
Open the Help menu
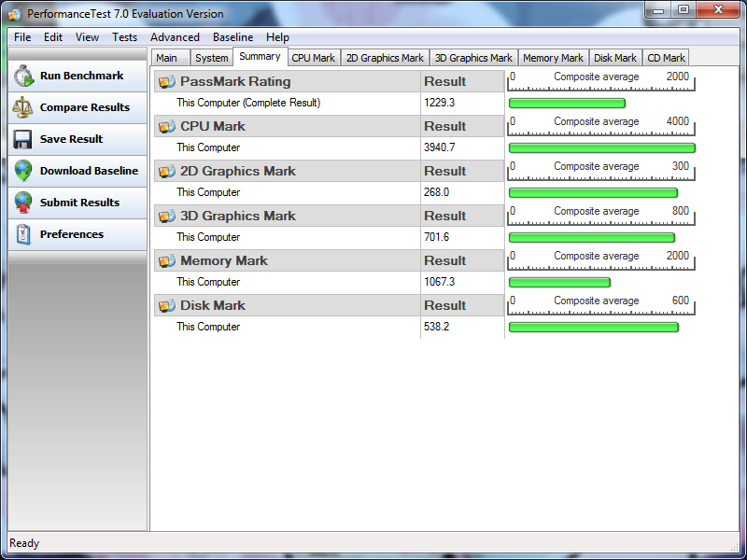pos(277,37)
